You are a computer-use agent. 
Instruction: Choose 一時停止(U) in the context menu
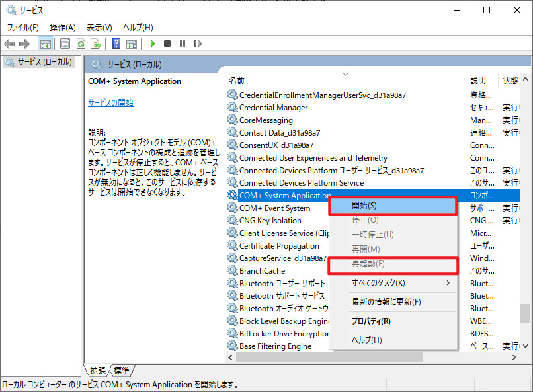coord(393,235)
